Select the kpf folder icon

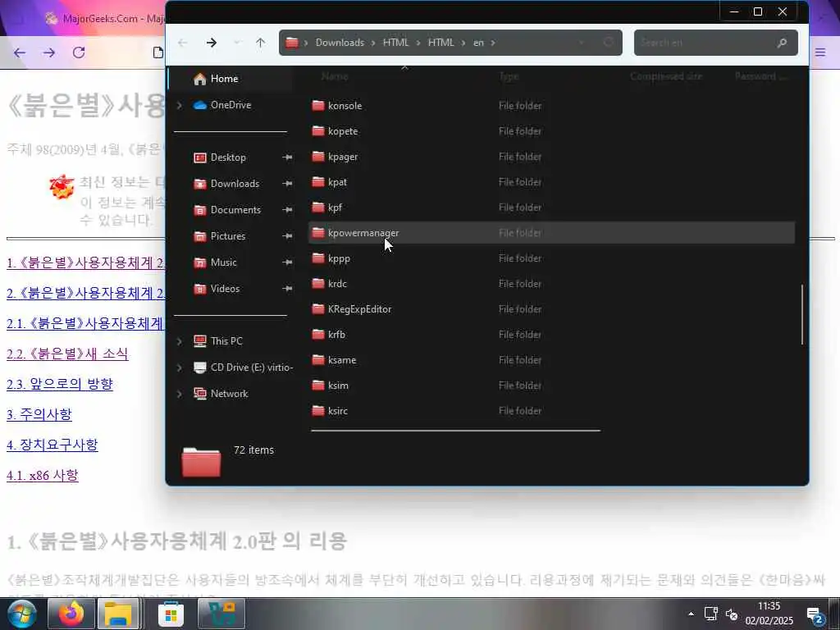[x=318, y=208]
